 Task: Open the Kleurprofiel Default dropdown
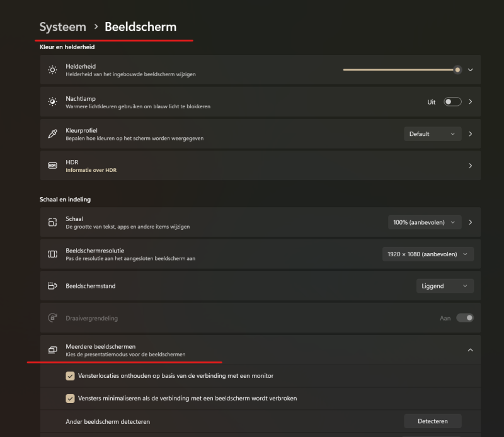[x=433, y=134]
